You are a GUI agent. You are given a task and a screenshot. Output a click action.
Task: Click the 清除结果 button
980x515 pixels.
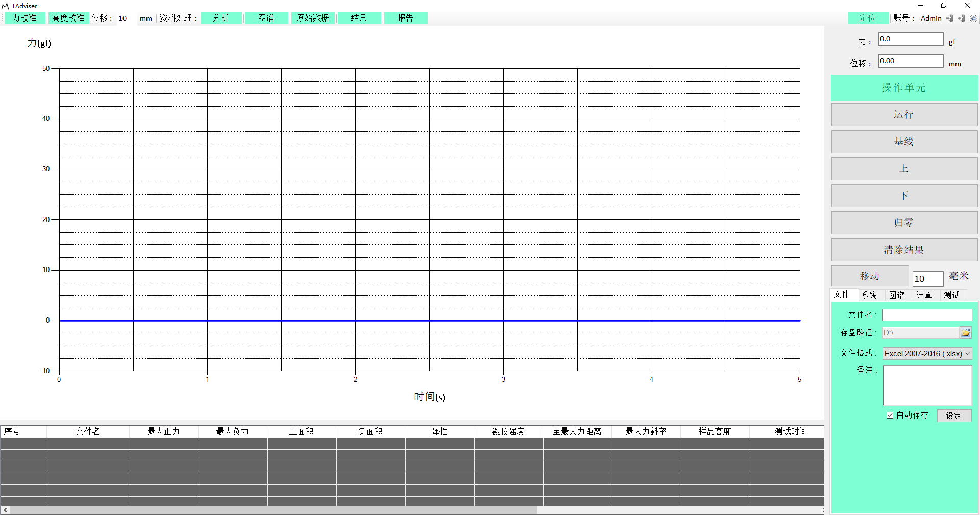tap(904, 250)
